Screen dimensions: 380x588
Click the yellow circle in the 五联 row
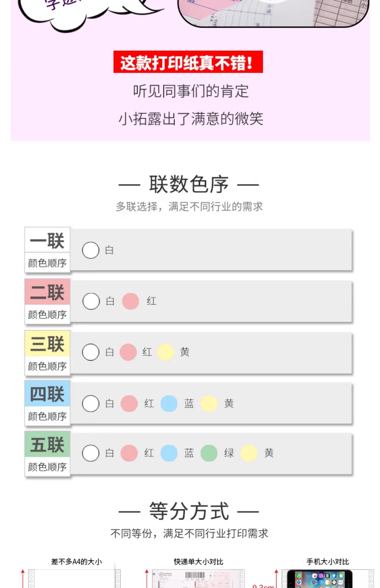249,453
